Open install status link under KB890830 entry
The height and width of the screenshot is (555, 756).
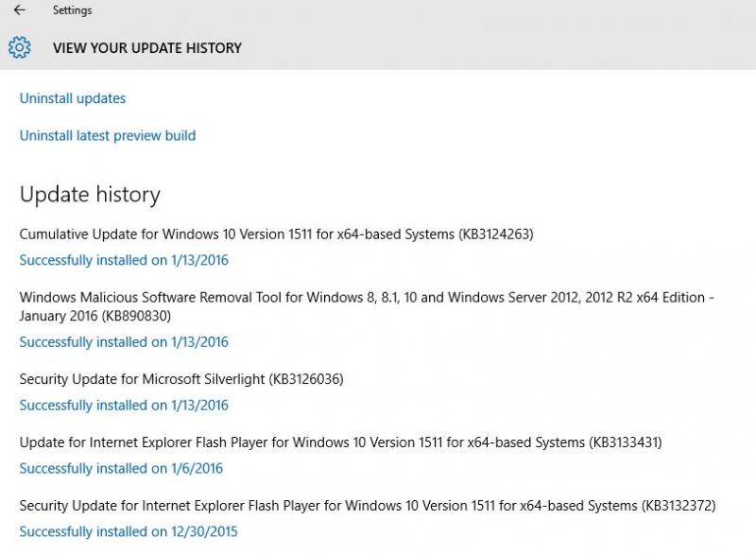tap(124, 342)
